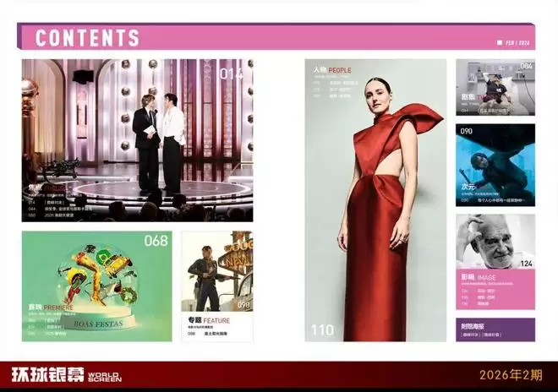The width and height of the screenshot is (558, 392).
Task: Open the 影响 IMAGE section heading
Action: [479, 277]
